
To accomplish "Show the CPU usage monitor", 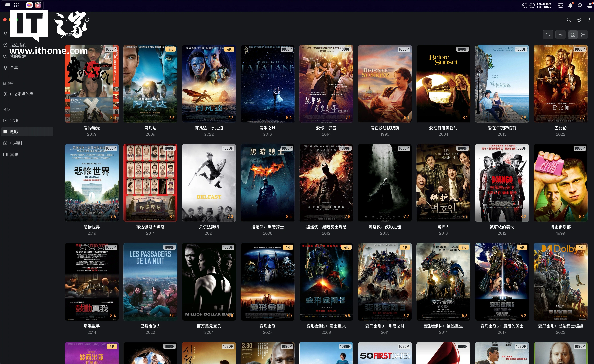I will coord(525,5).
